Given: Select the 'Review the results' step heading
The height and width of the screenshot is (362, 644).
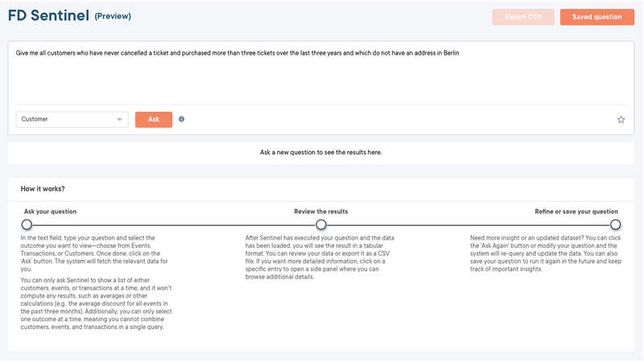Looking at the screenshot, I should 321,212.
